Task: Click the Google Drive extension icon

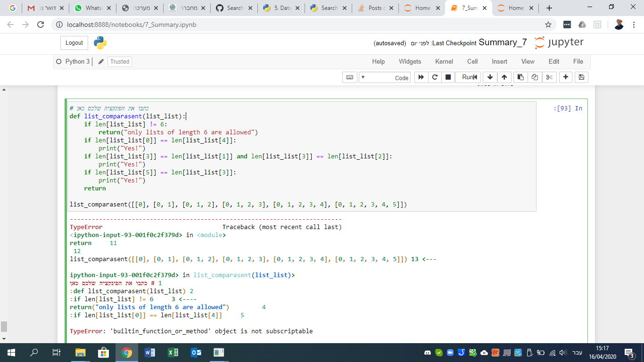Action: [x=582, y=25]
